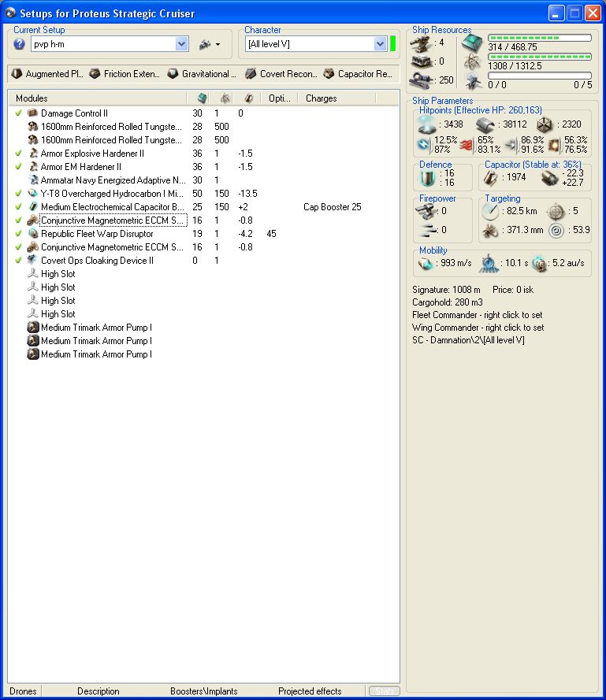
Task: Toggle the Armor Explosive Hardener II checkmark
Action: [18, 153]
